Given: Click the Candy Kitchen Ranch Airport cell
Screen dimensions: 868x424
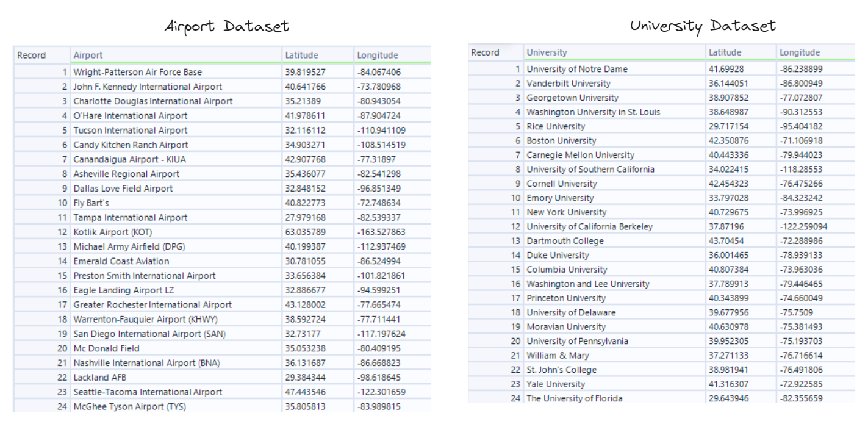Looking at the screenshot, I should pos(131,145).
